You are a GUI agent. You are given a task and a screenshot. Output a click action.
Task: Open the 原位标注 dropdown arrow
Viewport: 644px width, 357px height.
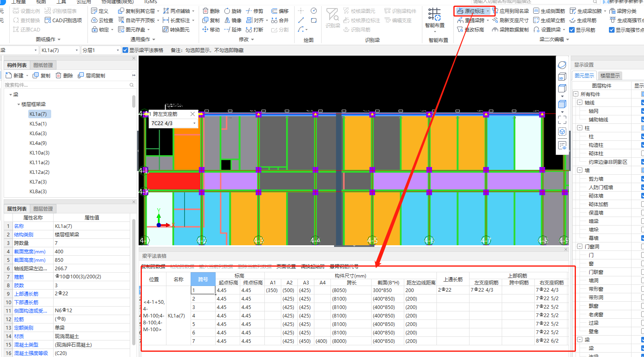click(x=488, y=11)
